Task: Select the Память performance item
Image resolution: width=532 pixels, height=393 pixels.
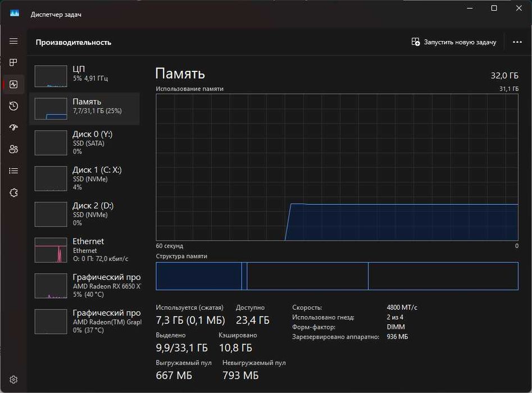Action: point(84,109)
